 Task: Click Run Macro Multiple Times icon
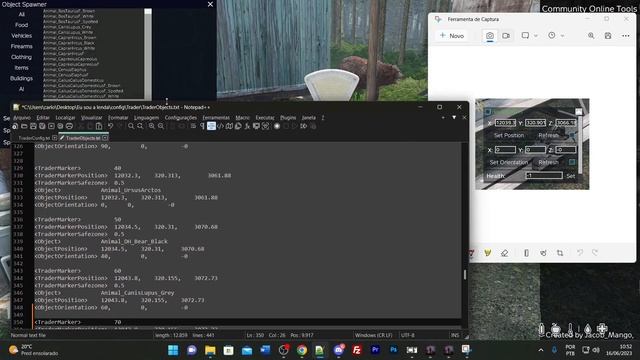(304, 126)
